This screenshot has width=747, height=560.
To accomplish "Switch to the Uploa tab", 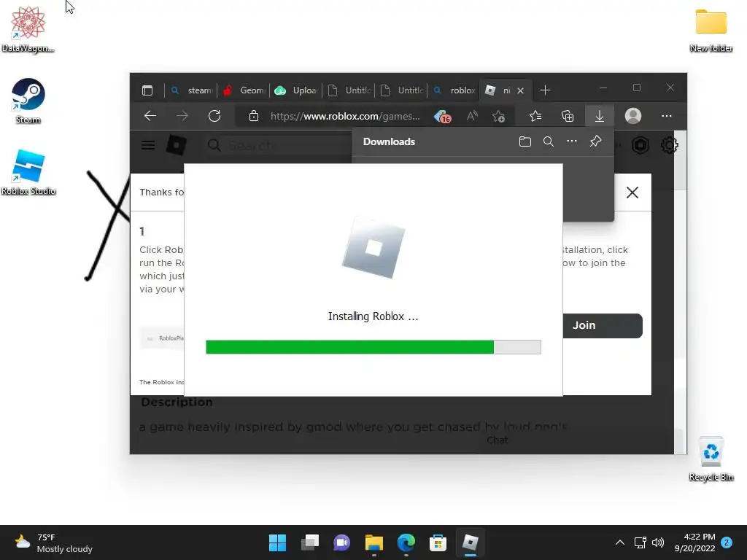I will tap(296, 90).
